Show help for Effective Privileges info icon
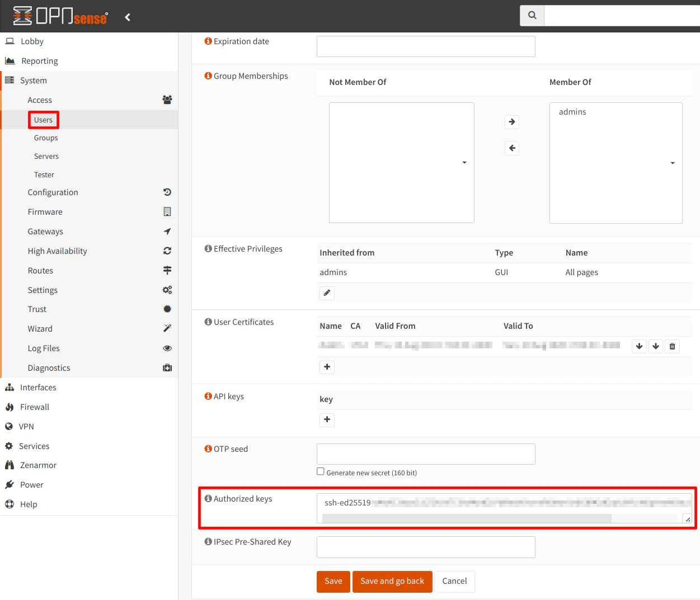The image size is (700, 600). 208,249
